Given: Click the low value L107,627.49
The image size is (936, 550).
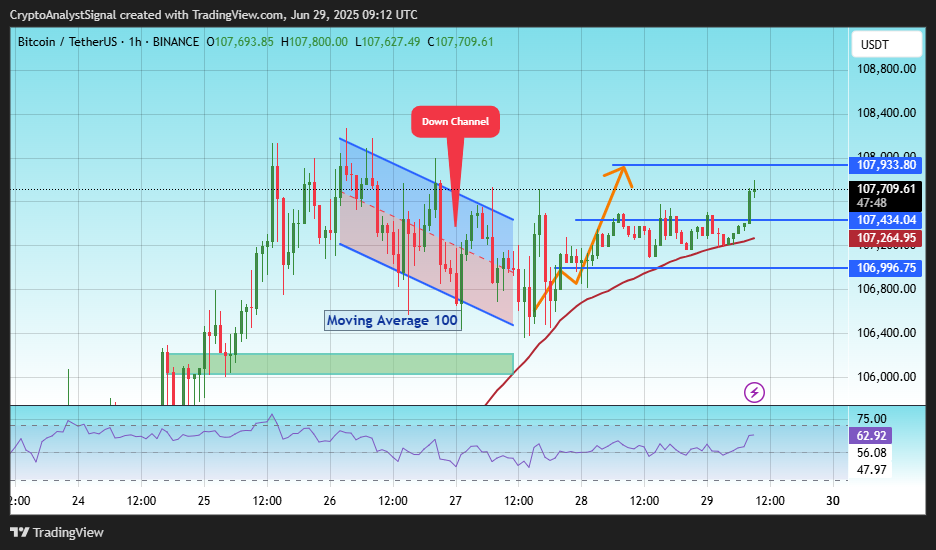Looking at the screenshot, I should 387,42.
